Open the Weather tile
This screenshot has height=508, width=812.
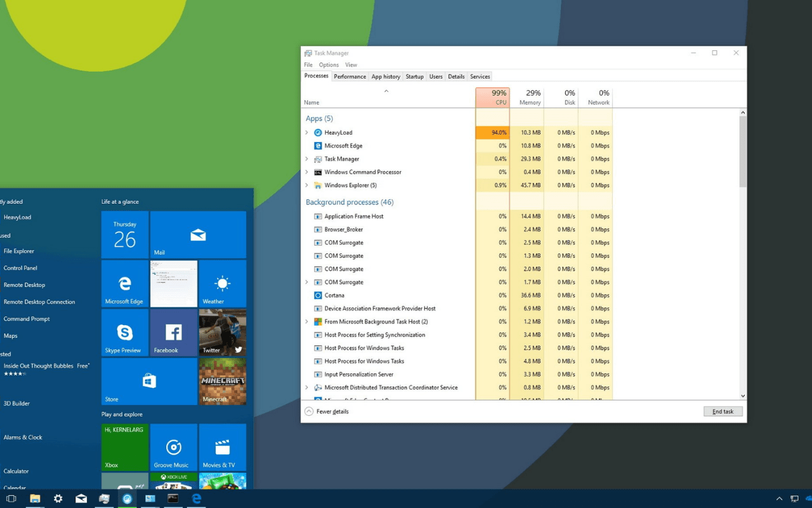tap(222, 284)
